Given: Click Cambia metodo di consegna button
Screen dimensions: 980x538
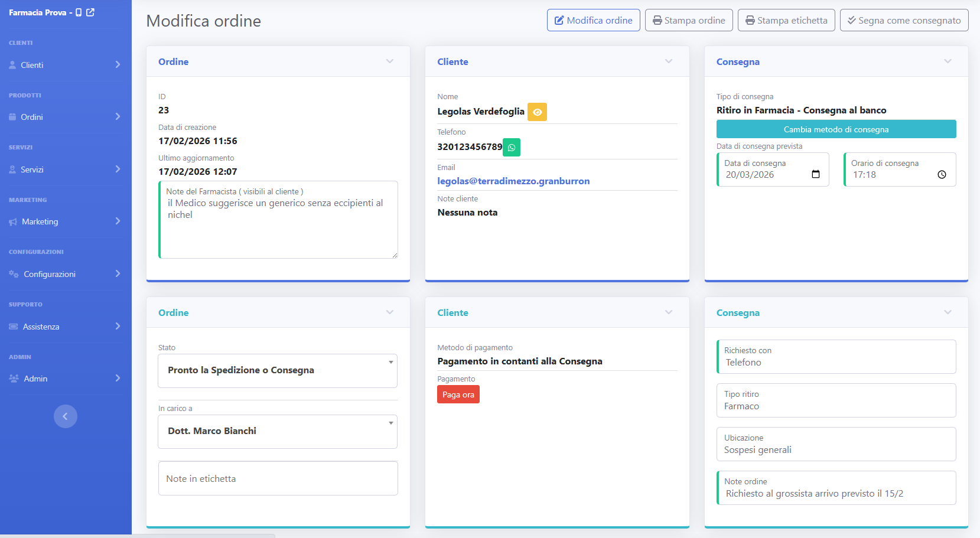Looking at the screenshot, I should point(836,129).
